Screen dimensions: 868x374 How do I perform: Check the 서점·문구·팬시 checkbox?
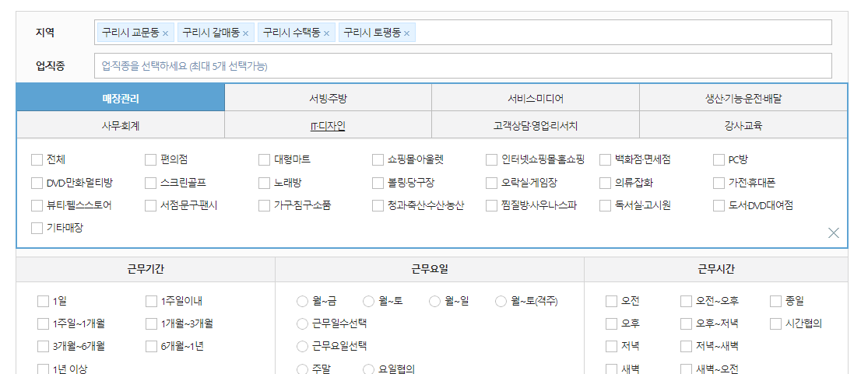pos(150,206)
